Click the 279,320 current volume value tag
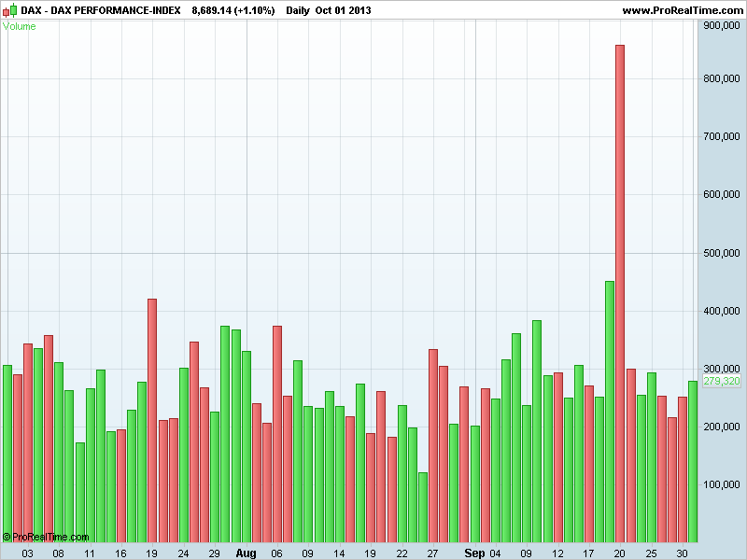The height and width of the screenshot is (560, 747). pyautogui.click(x=721, y=381)
